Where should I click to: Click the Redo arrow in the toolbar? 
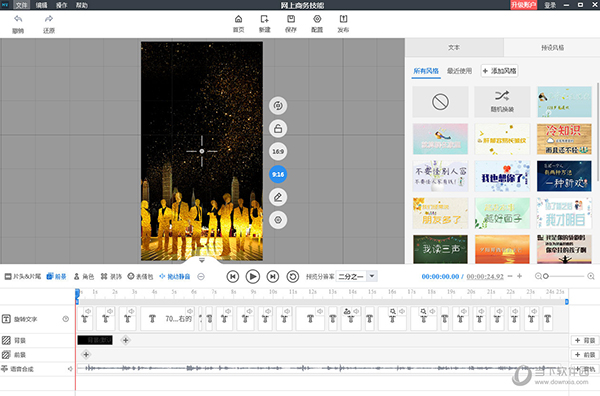[x=49, y=19]
